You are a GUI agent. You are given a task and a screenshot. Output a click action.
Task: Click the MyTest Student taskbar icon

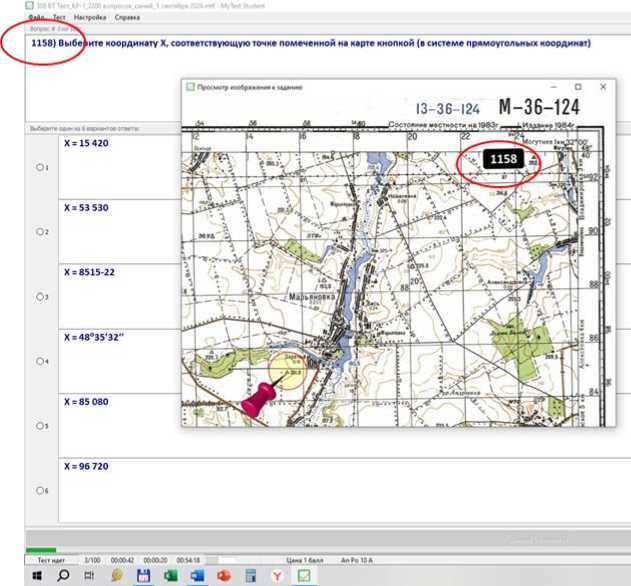pyautogui.click(x=304, y=576)
